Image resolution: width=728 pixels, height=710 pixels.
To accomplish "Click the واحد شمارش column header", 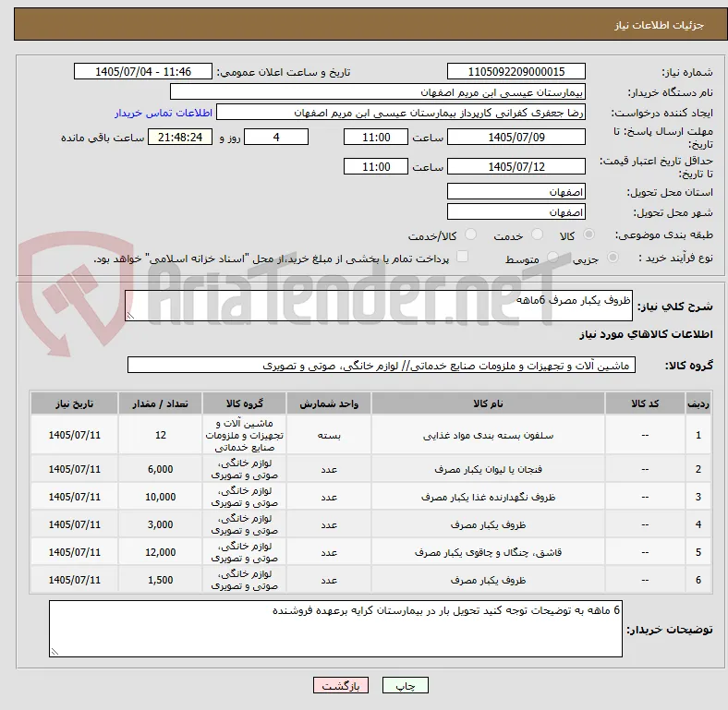I will coord(329,403).
